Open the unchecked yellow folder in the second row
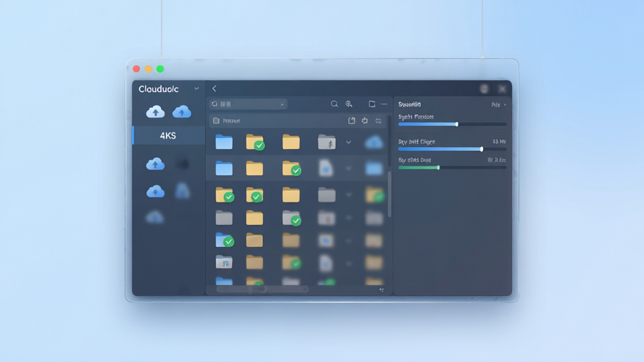The height and width of the screenshot is (362, 644). pyautogui.click(x=254, y=168)
